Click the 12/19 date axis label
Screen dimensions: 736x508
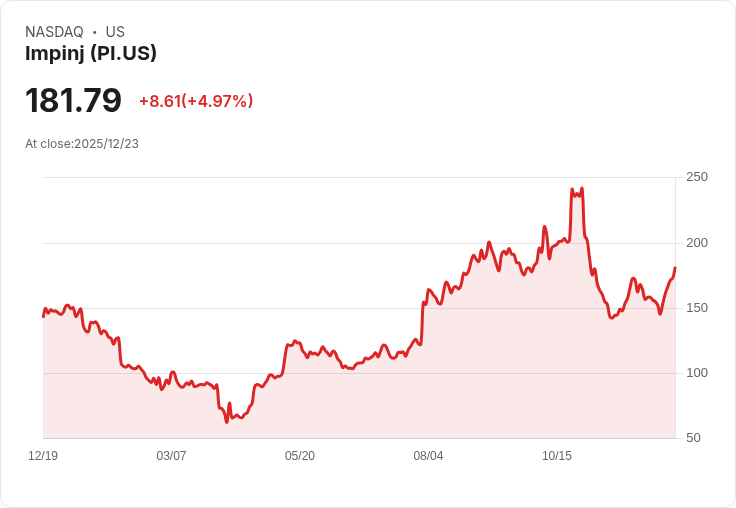pyautogui.click(x=43, y=456)
